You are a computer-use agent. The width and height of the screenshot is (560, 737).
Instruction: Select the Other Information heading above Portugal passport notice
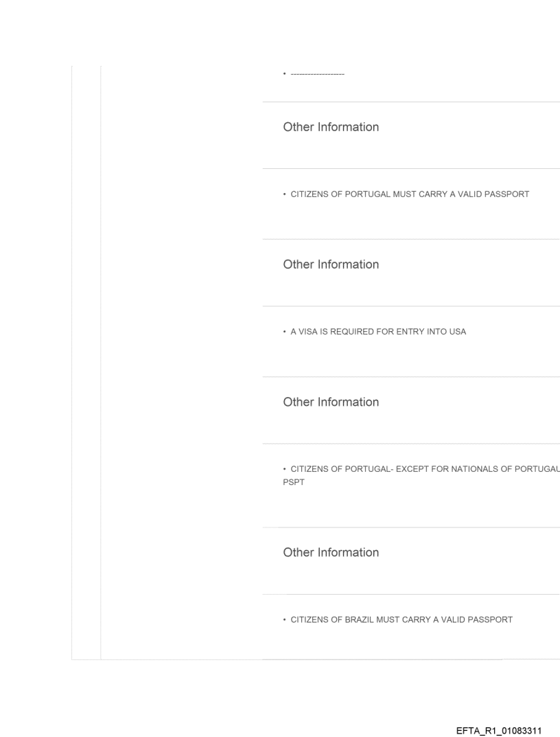tap(331, 127)
